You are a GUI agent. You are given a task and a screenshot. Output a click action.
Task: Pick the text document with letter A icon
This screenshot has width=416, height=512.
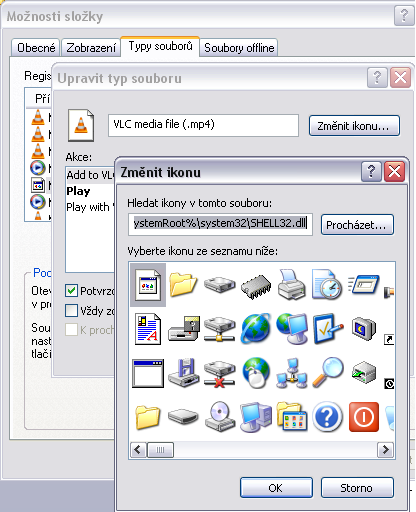click(148, 329)
